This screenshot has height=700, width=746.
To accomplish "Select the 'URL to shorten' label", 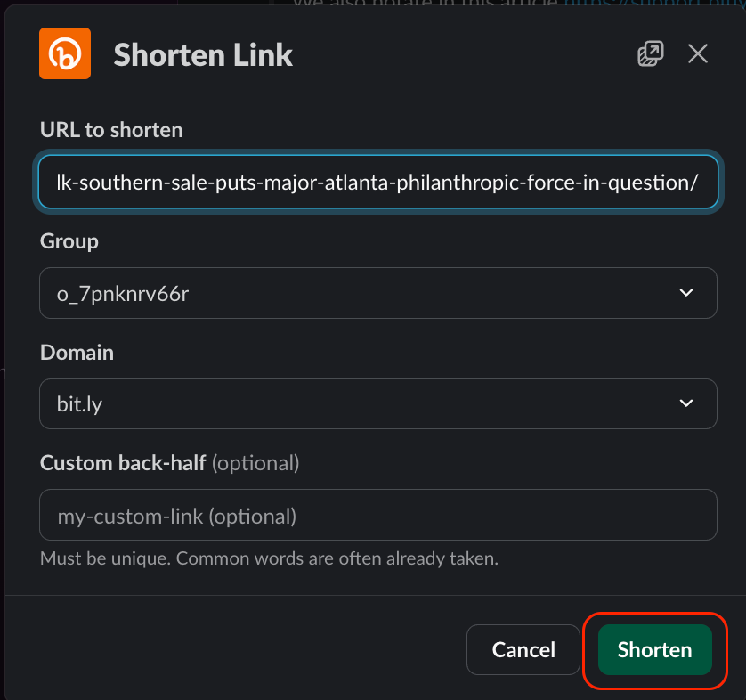I will click(x=111, y=130).
